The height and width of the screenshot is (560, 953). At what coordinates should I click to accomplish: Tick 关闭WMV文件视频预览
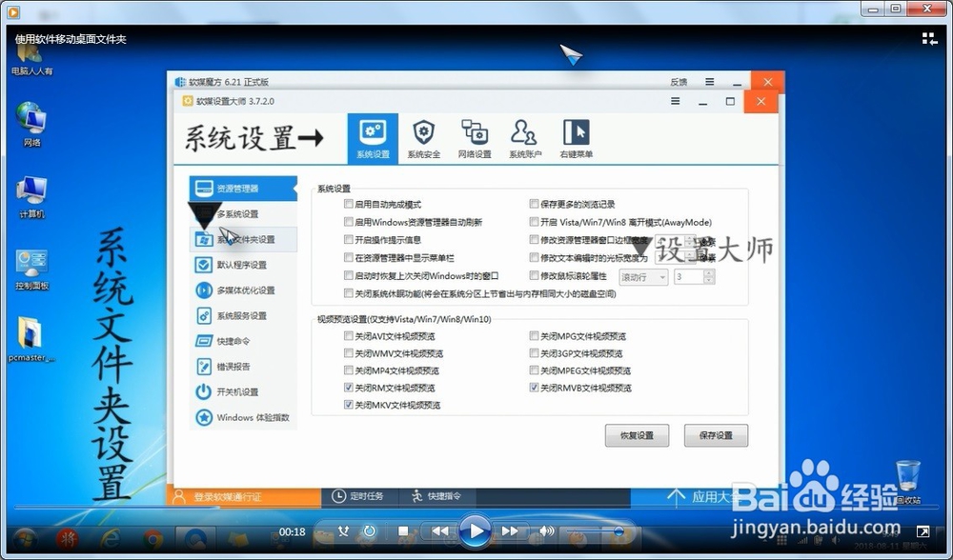click(348, 353)
